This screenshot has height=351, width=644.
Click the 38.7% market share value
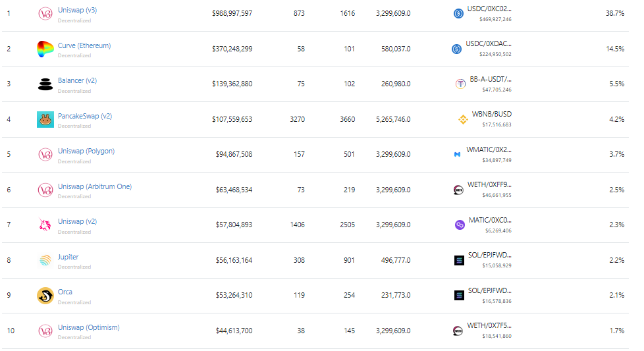click(615, 14)
